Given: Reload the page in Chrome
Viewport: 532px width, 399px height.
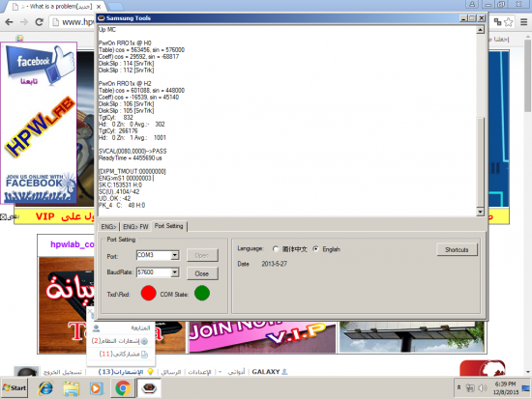Looking at the screenshot, I should tap(40, 22).
